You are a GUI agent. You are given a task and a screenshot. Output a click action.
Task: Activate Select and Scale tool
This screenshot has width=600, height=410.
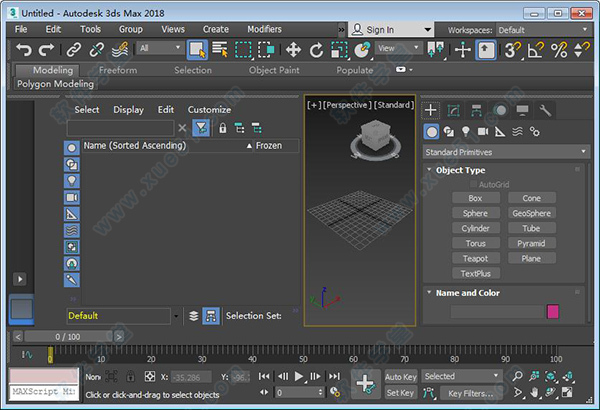339,50
